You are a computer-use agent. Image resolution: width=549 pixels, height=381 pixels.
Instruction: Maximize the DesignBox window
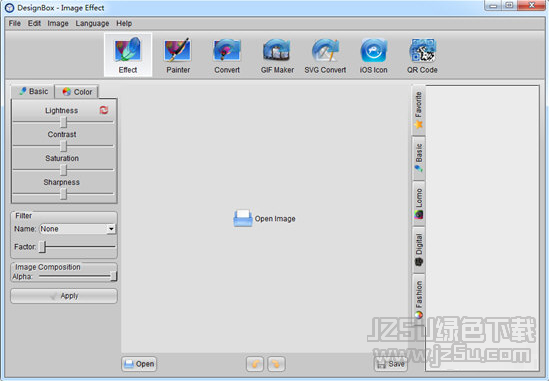click(x=509, y=6)
